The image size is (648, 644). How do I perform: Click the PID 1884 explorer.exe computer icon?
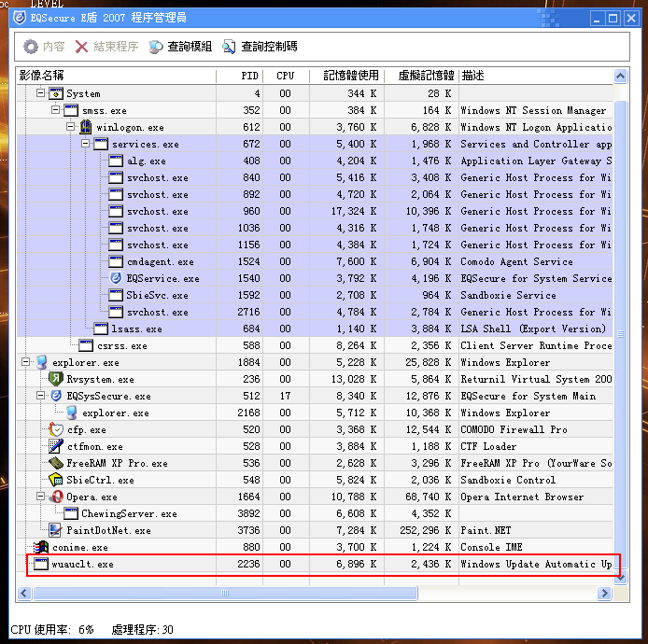[41, 362]
